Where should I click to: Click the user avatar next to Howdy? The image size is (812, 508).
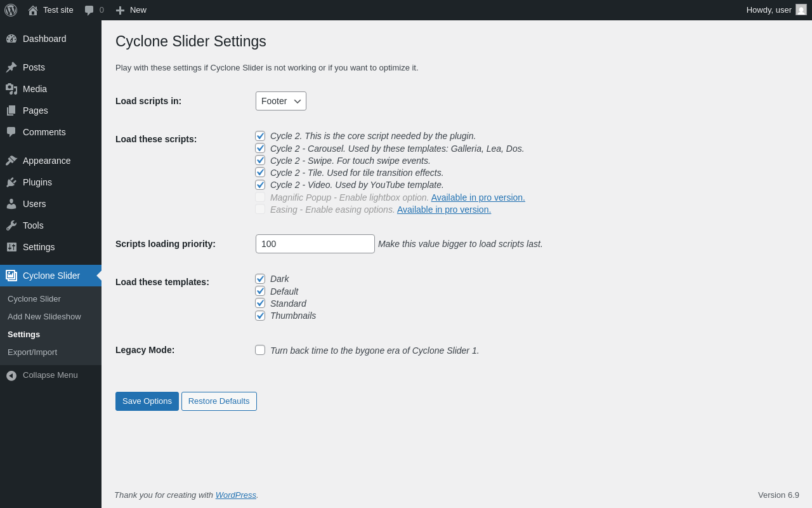click(801, 10)
